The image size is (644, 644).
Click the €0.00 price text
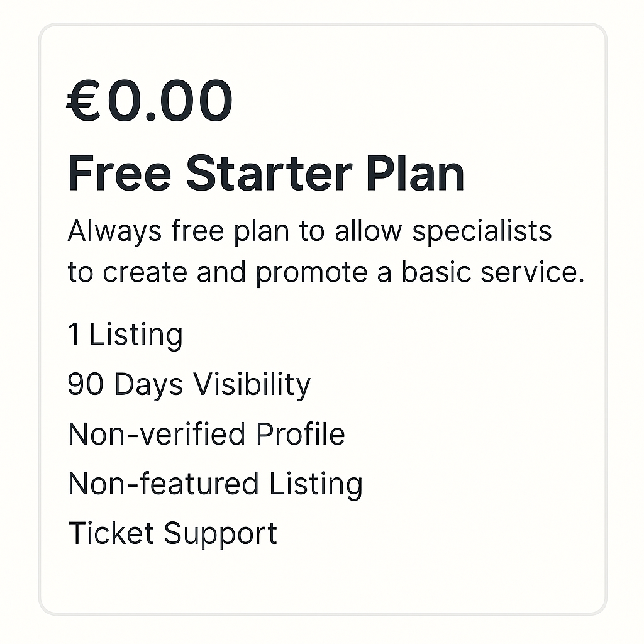(150, 101)
